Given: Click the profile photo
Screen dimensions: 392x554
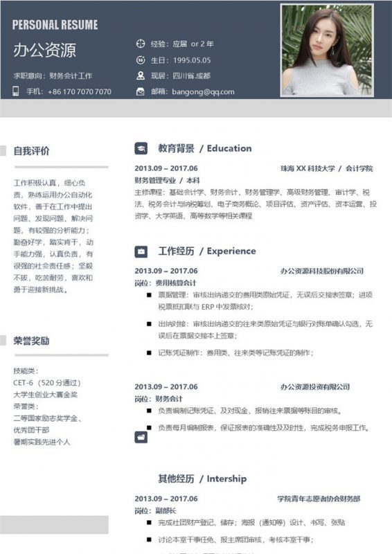Looking at the screenshot, I should click(x=327, y=50).
